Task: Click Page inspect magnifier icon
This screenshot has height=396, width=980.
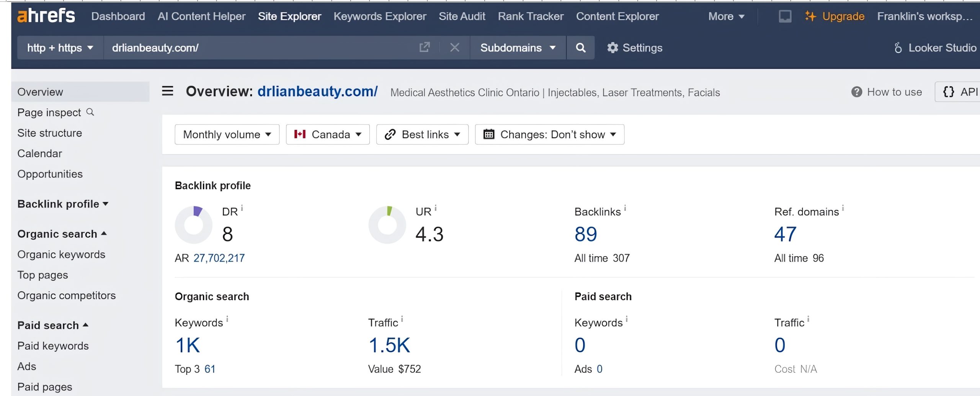Action: coord(90,112)
